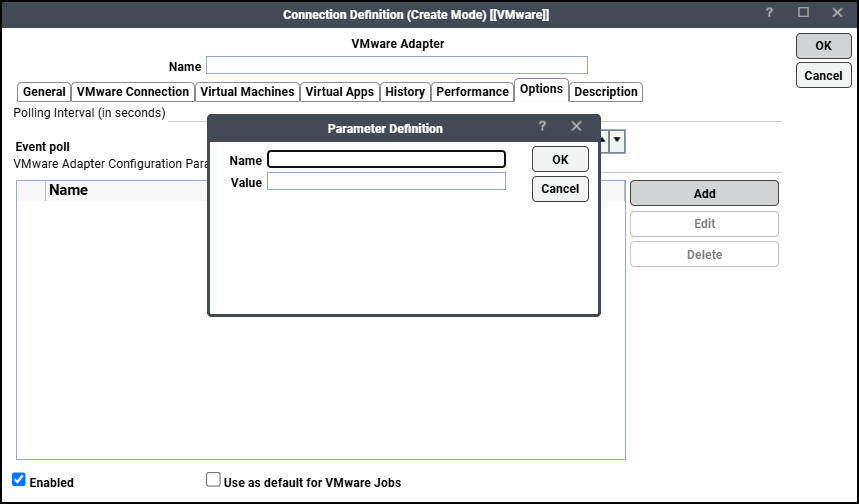Maximize the Connection Definition window
The width and height of the screenshot is (859, 504).
point(803,13)
